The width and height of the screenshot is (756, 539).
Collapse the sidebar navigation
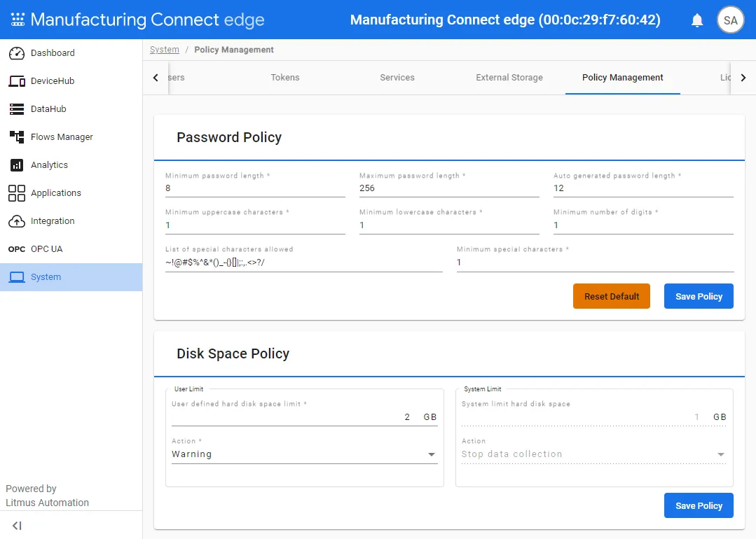tap(17, 526)
